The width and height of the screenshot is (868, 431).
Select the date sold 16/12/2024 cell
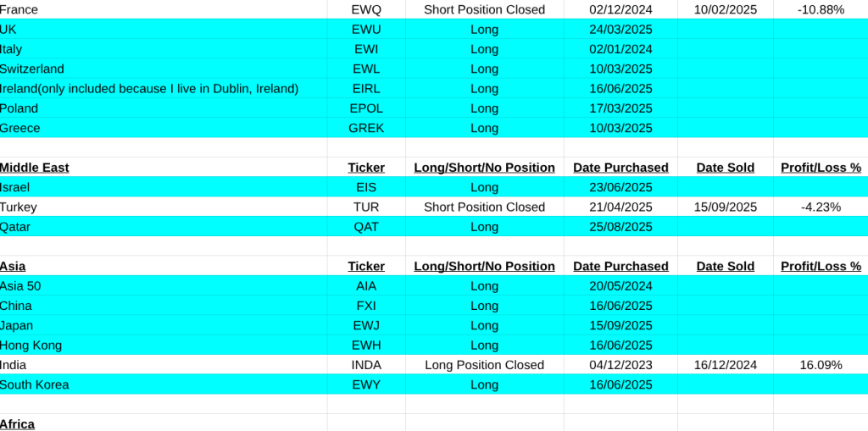point(725,365)
